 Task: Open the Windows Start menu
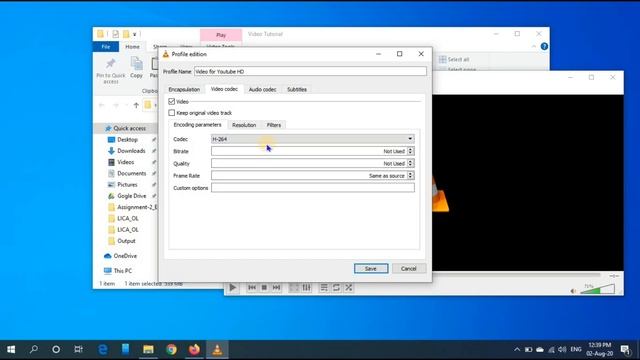click(11, 350)
